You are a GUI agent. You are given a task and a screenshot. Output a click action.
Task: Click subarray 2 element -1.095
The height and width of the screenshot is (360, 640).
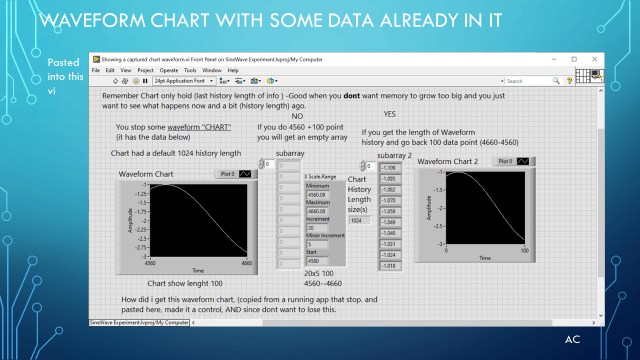[390, 179]
